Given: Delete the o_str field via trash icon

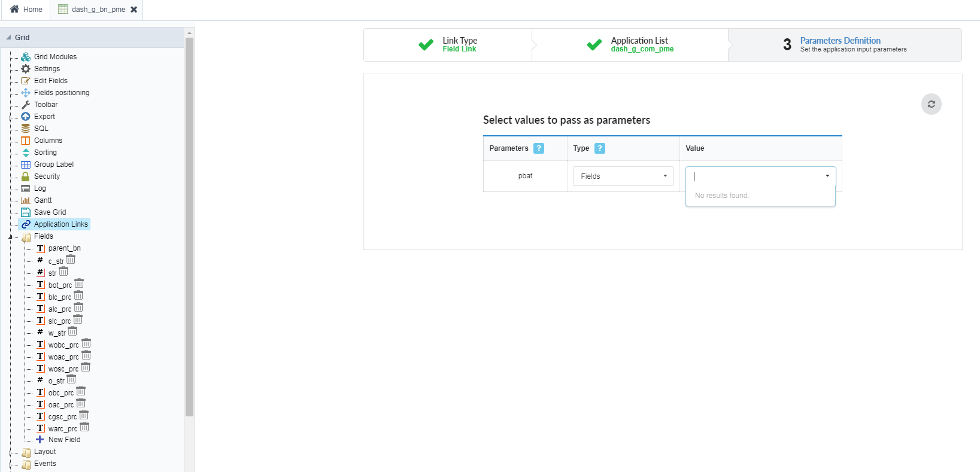Looking at the screenshot, I should tap(71, 379).
